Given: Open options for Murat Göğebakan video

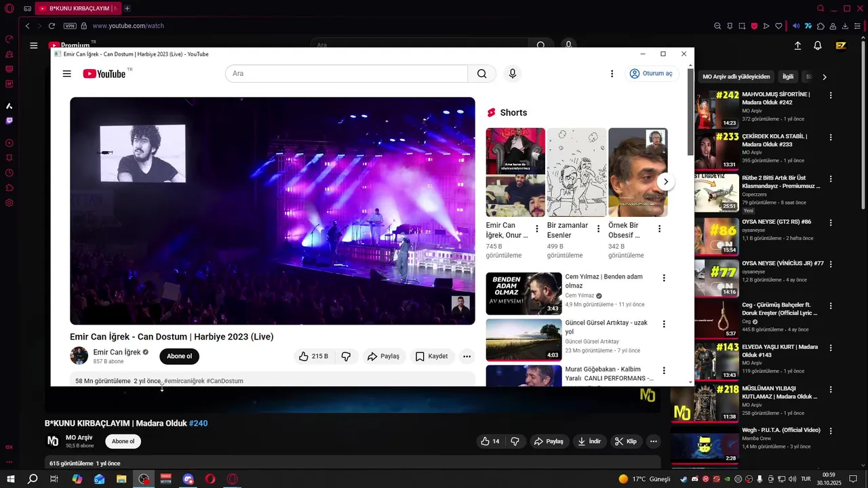Looking at the screenshot, I should [x=664, y=371].
